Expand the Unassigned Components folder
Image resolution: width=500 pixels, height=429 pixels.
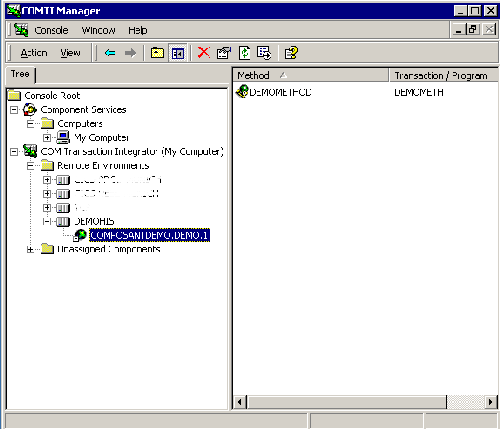(30, 249)
